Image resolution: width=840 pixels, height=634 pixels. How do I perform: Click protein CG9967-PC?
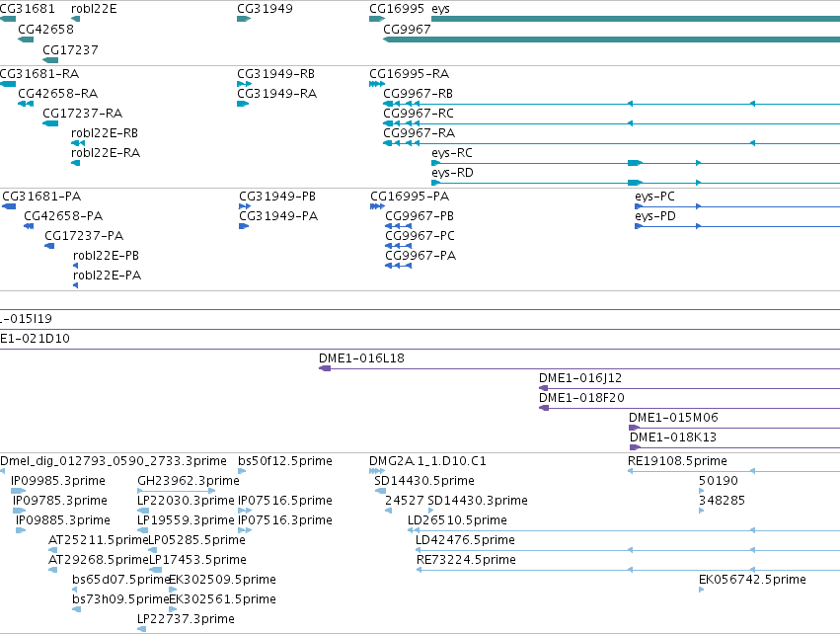(x=420, y=236)
